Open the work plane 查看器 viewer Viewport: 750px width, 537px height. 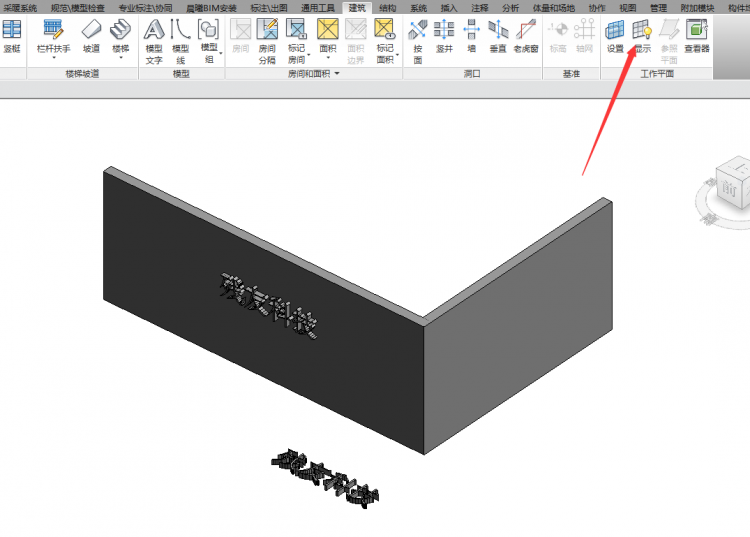tap(697, 36)
